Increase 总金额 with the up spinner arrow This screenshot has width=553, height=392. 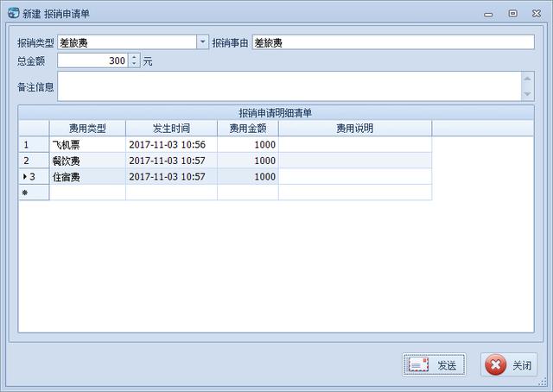(x=134, y=57)
